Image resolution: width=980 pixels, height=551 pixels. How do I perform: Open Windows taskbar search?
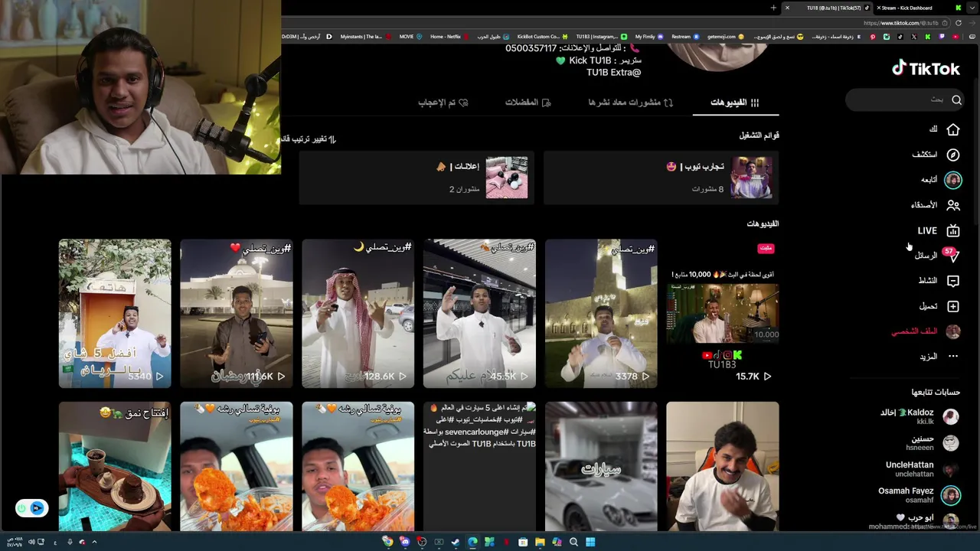click(x=573, y=543)
